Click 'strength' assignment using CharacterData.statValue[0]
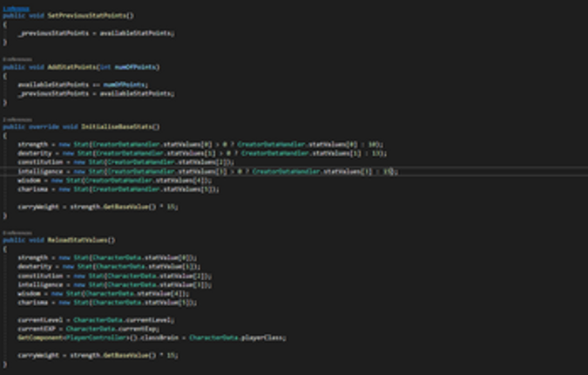 tap(107, 257)
